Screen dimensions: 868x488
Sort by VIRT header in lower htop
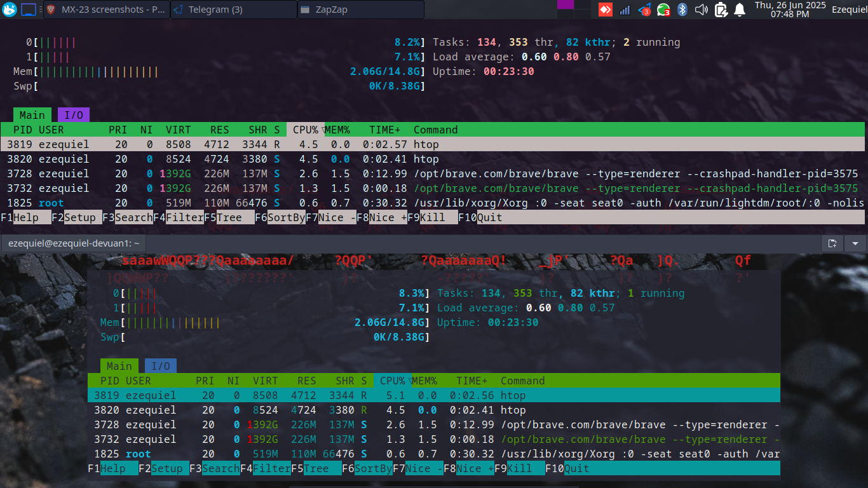coord(266,381)
